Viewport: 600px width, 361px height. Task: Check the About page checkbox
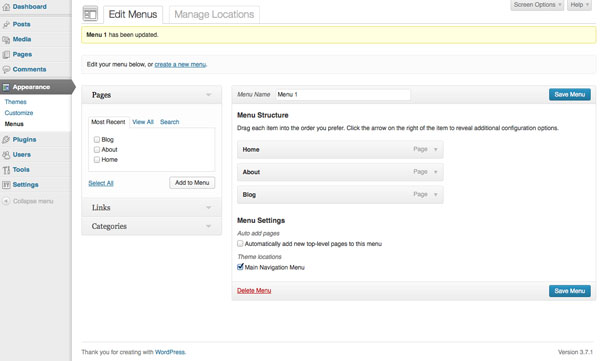click(x=97, y=149)
